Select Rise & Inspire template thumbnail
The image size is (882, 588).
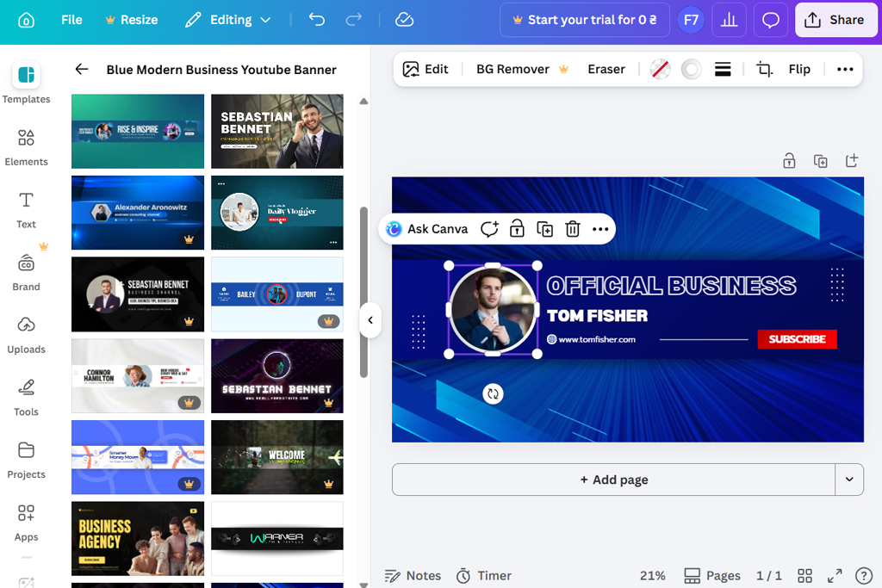click(138, 131)
